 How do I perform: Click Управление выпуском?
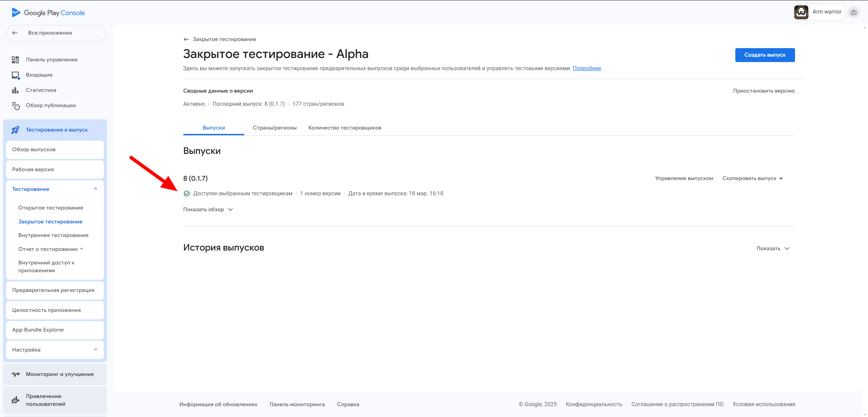684,178
